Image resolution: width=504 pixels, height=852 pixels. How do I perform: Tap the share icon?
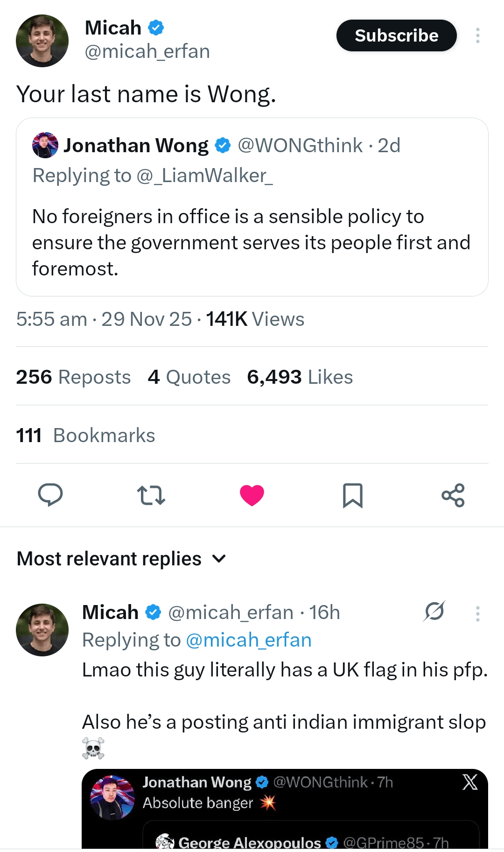click(453, 495)
